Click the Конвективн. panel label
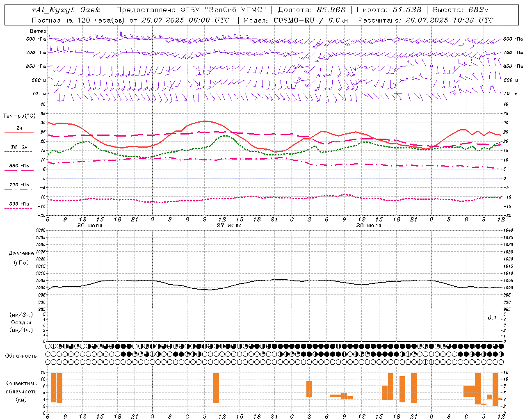This screenshot has height=420, width=525. click(x=21, y=383)
